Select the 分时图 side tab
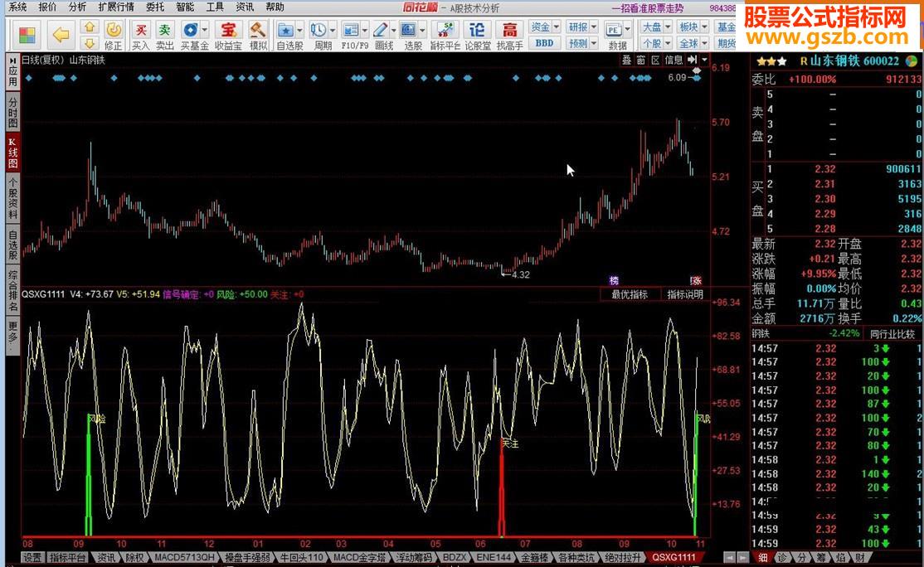Image resolution: width=924 pixels, height=567 pixels. [12, 112]
